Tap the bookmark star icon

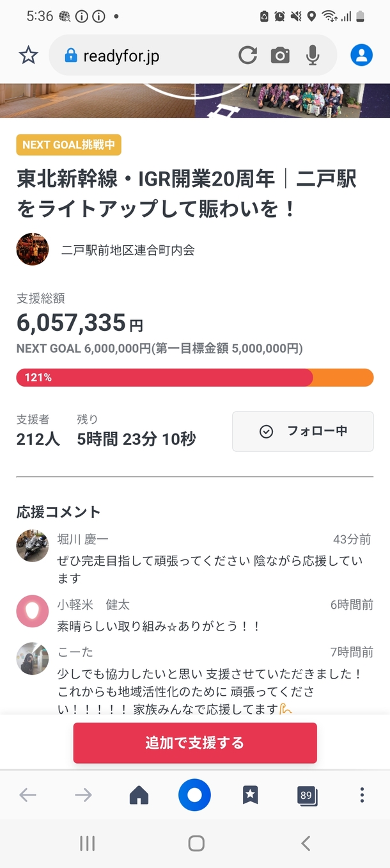click(x=28, y=56)
